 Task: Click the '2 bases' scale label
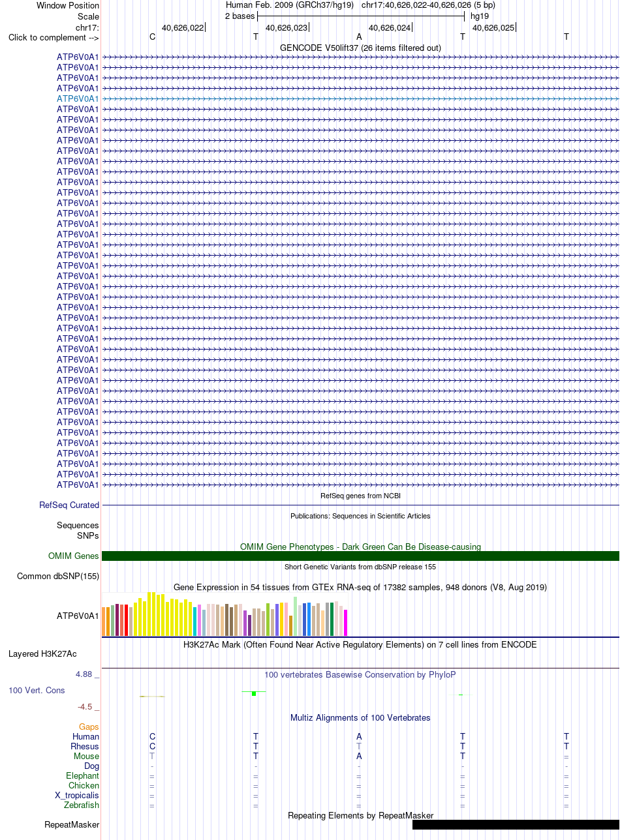240,16
